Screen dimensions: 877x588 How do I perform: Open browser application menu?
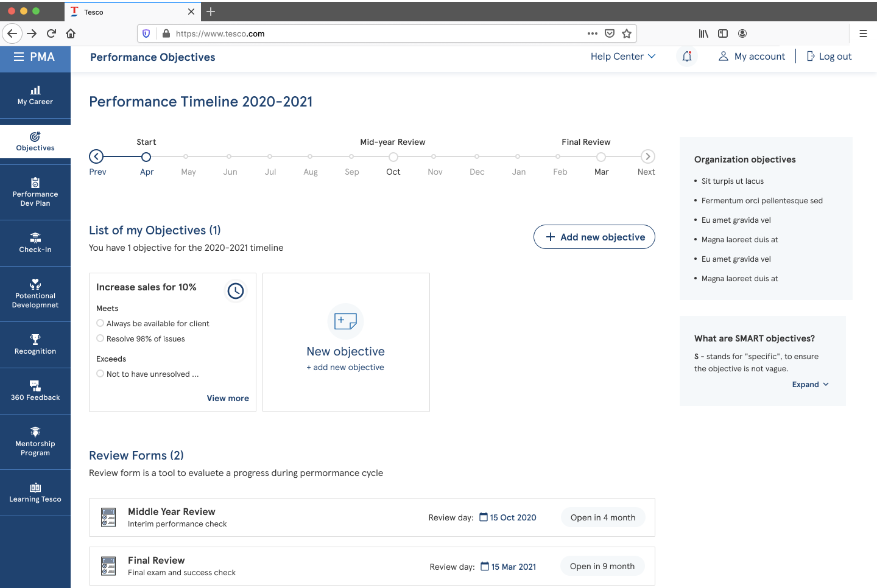[863, 33]
